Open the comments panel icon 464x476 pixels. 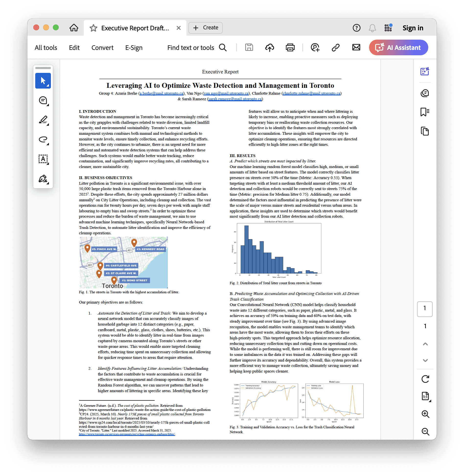tap(425, 93)
